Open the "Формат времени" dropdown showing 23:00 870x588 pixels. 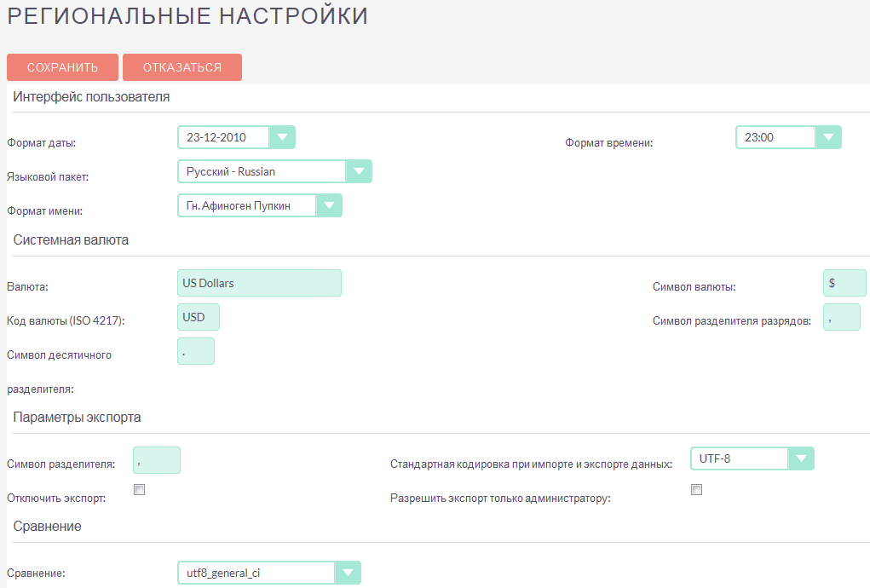[827, 136]
